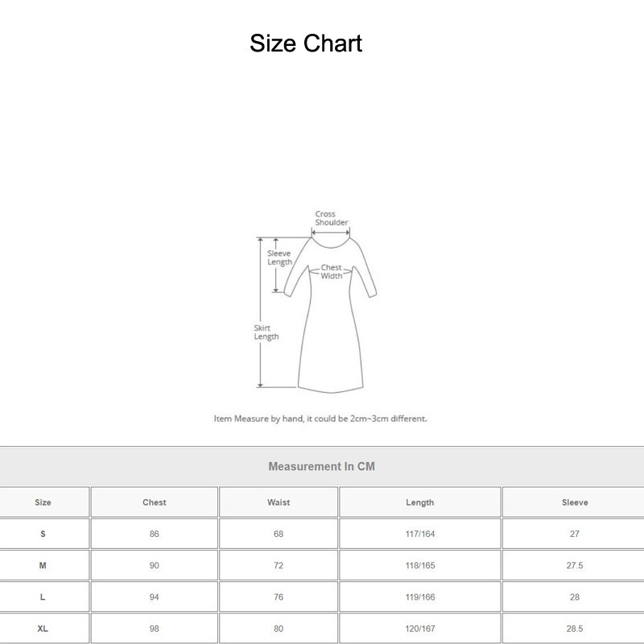Select the measurement disclaimer note text
This screenshot has width=644, height=644.
321,418
